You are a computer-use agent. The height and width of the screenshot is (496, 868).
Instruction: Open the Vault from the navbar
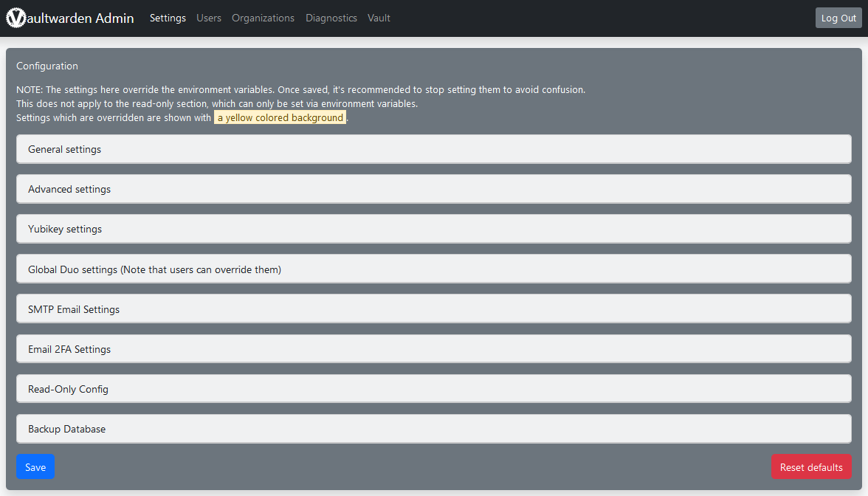coord(379,18)
